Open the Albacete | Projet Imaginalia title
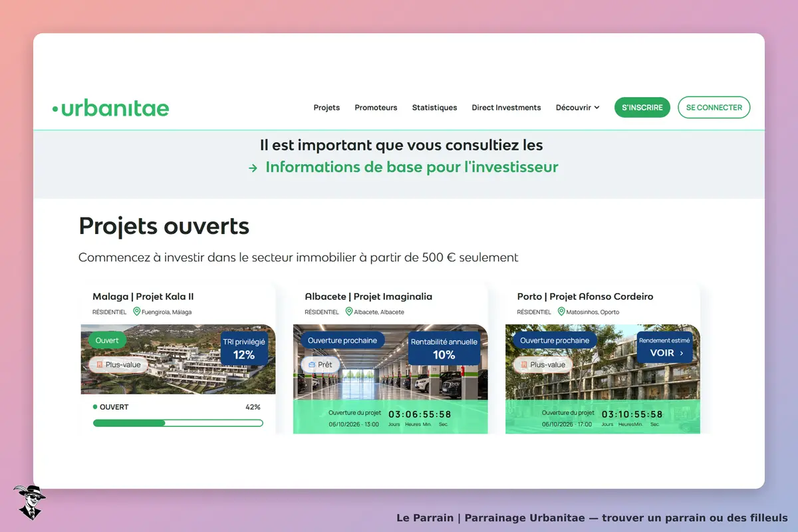The image size is (798, 532). click(368, 297)
